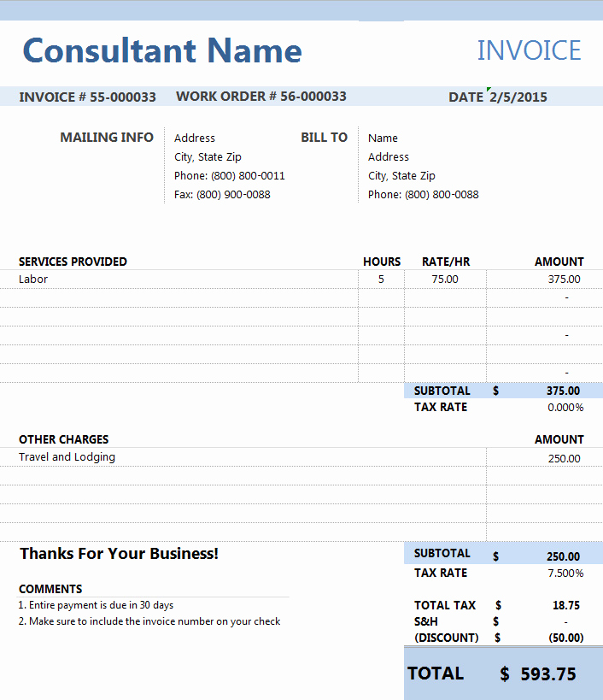Select the 0.000% tax rate cell
The height and width of the screenshot is (700, 603).
(565, 407)
